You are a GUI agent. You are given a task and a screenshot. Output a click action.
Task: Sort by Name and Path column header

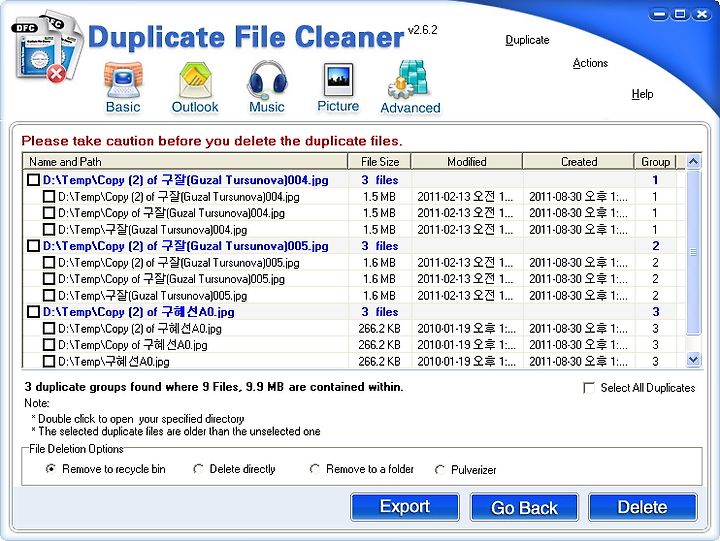(x=185, y=162)
